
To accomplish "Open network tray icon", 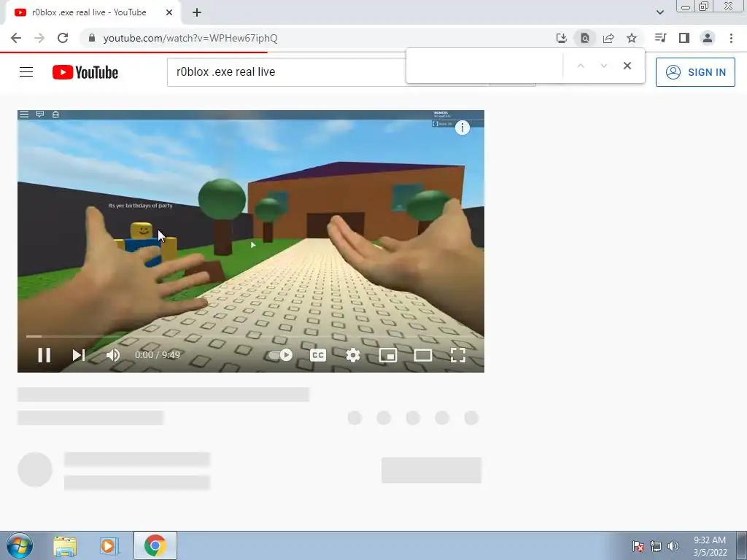I will coord(656,546).
